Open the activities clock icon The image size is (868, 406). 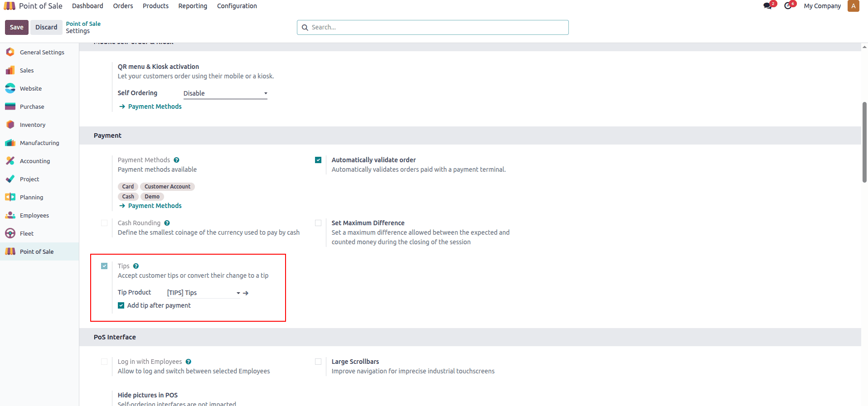click(x=788, y=6)
